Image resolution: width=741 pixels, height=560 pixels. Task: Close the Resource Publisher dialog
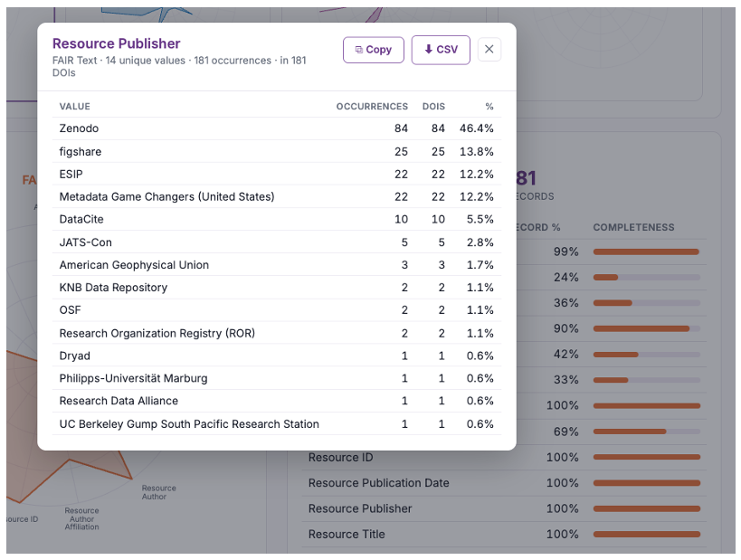click(489, 49)
